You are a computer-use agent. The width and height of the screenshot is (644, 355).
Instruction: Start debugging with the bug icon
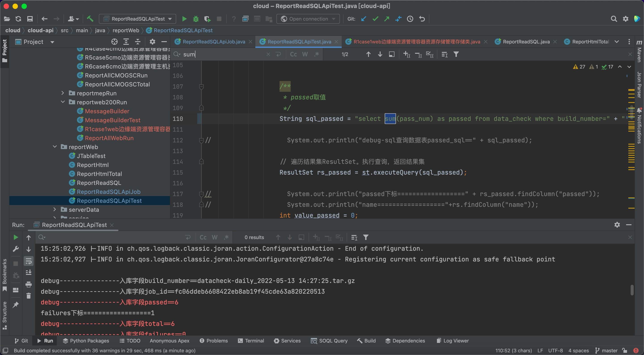tap(196, 19)
